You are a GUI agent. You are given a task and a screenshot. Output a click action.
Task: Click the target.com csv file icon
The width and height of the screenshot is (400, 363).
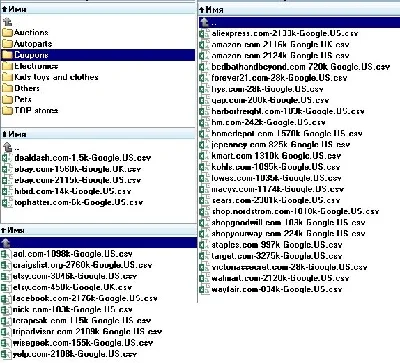click(x=203, y=256)
